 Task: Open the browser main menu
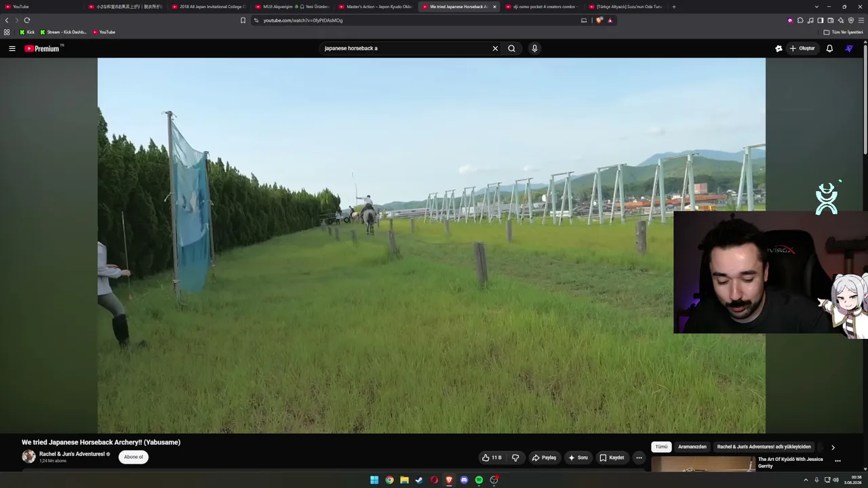click(861, 20)
